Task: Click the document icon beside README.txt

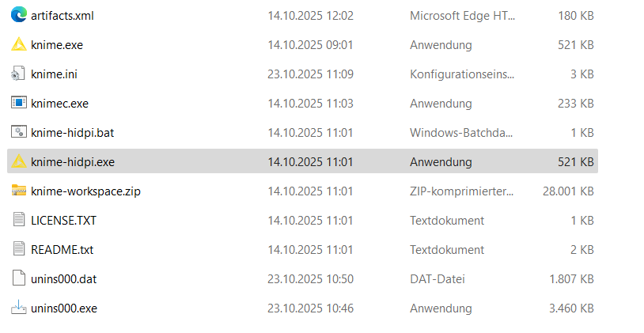Action: [x=19, y=249]
